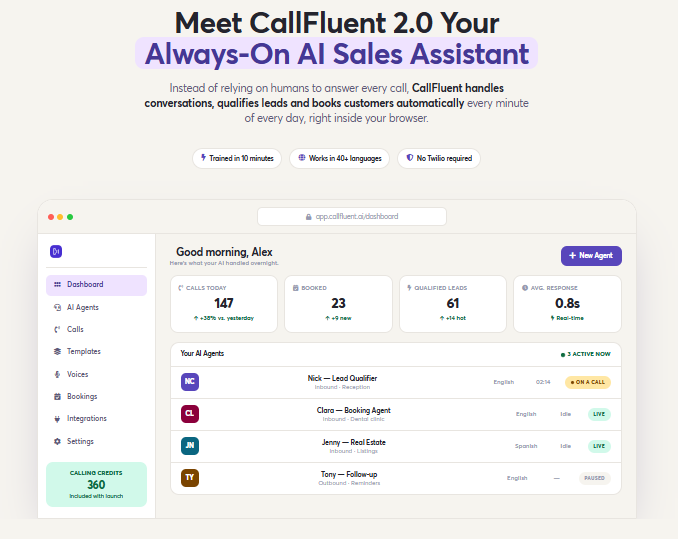Open AI Agents in the sidebar
The image size is (678, 539).
[96, 307]
